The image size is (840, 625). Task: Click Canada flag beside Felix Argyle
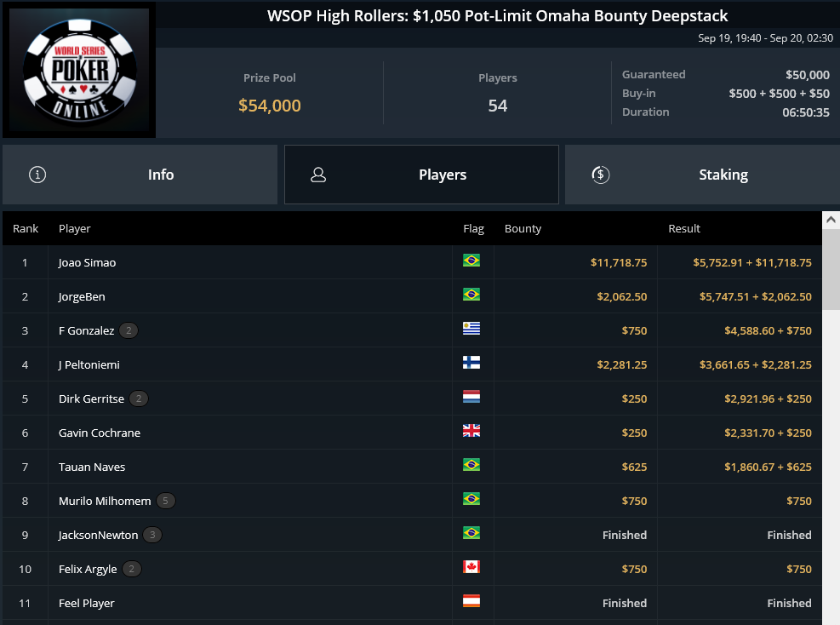coord(471,566)
